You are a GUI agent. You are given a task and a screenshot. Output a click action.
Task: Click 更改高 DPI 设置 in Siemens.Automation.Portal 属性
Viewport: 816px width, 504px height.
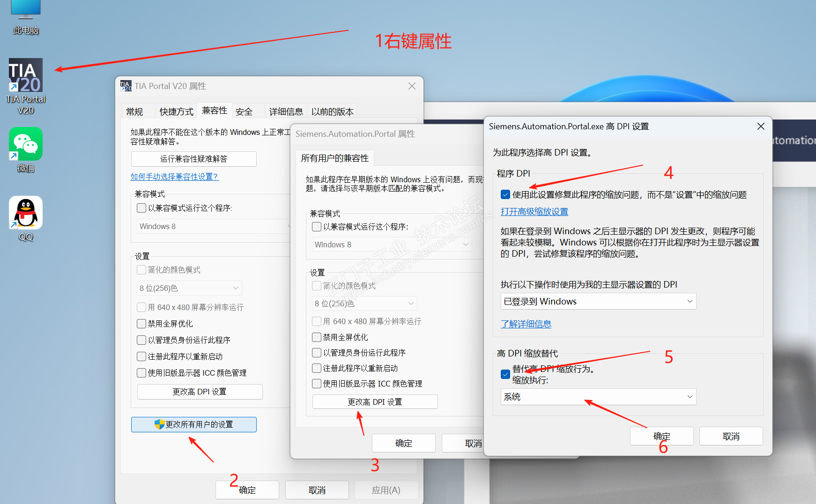point(375,402)
